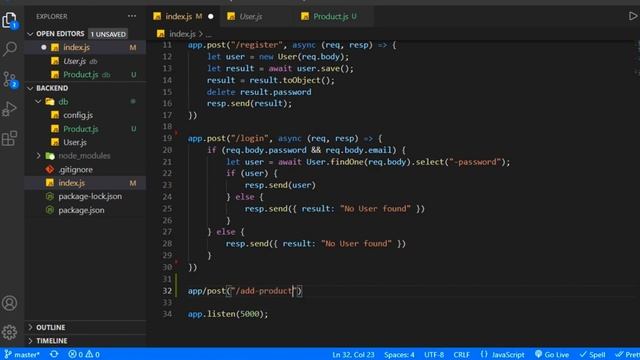Open package.json in explorer
Image resolution: width=640 pixels, height=360 pixels.
pyautogui.click(x=85, y=210)
